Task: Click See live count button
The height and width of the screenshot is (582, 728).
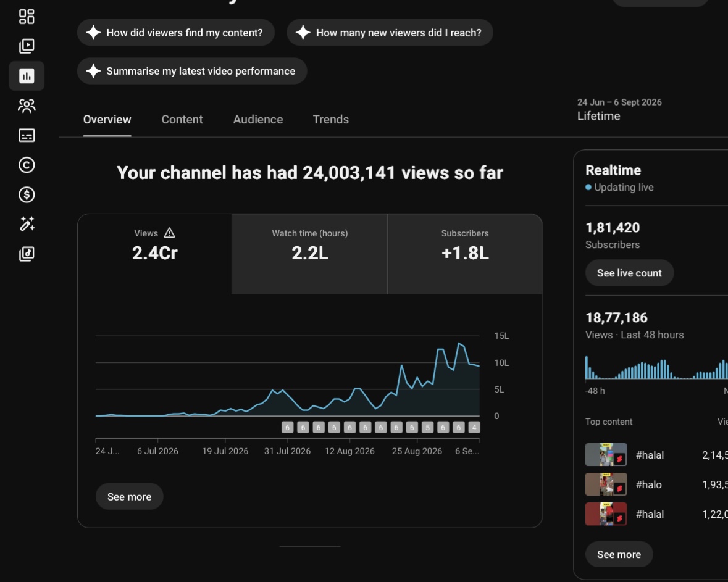Action: click(629, 273)
